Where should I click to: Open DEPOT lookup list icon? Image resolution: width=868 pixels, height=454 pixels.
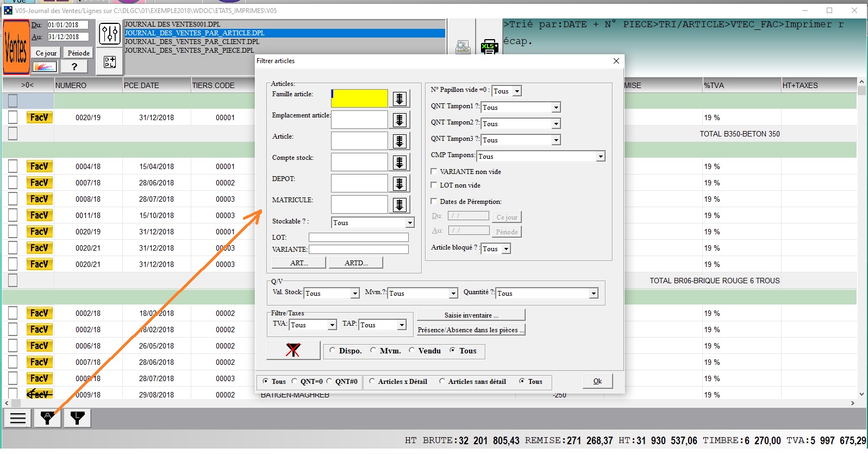pos(399,183)
